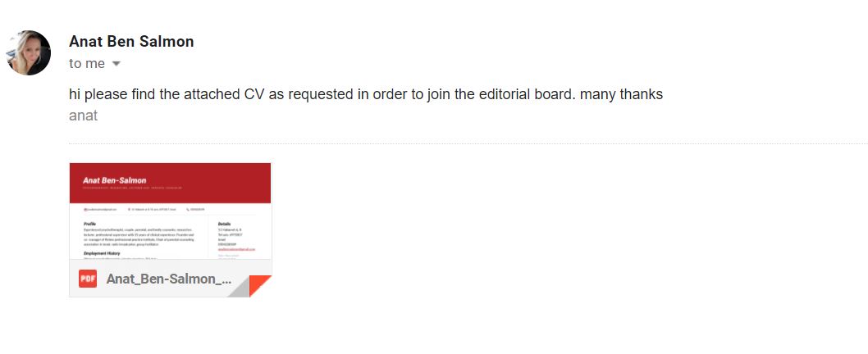Click the "Anat Ben-Salmon" title in the preview
The image size is (868, 354).
115,180
